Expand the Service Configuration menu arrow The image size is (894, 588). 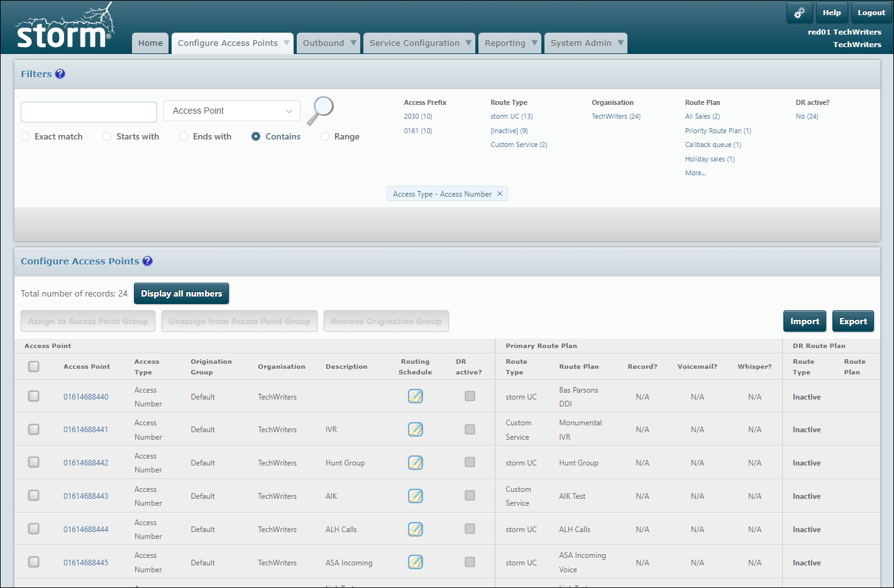click(468, 43)
